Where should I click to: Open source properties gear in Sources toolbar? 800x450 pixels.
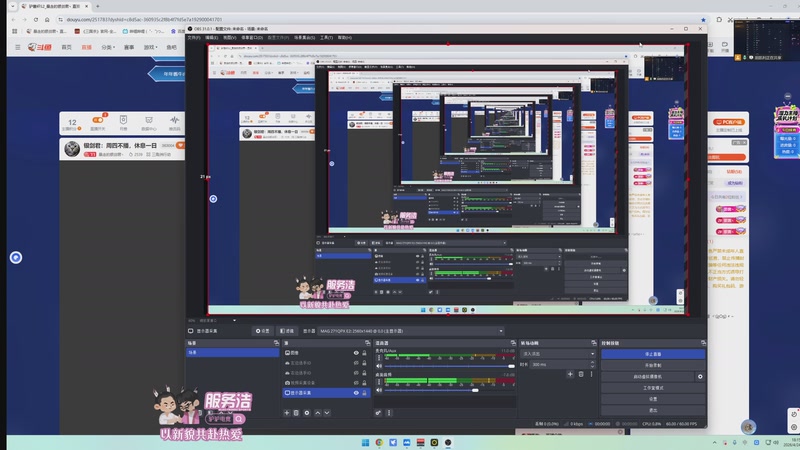point(307,413)
